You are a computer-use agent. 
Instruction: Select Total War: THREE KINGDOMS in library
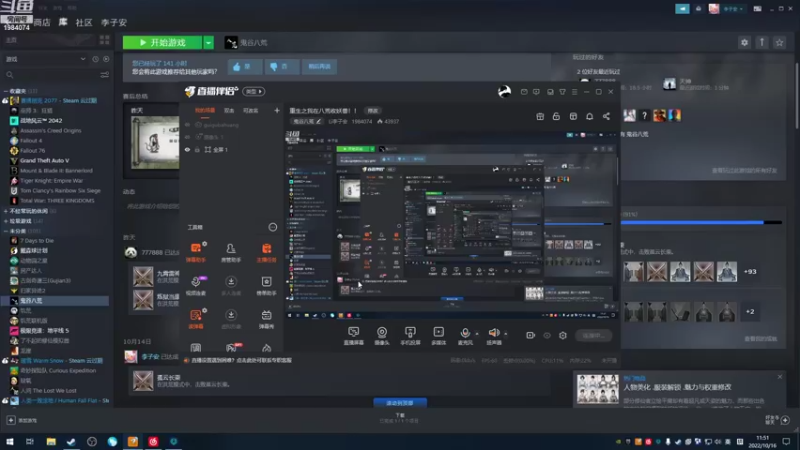pyautogui.click(x=57, y=201)
